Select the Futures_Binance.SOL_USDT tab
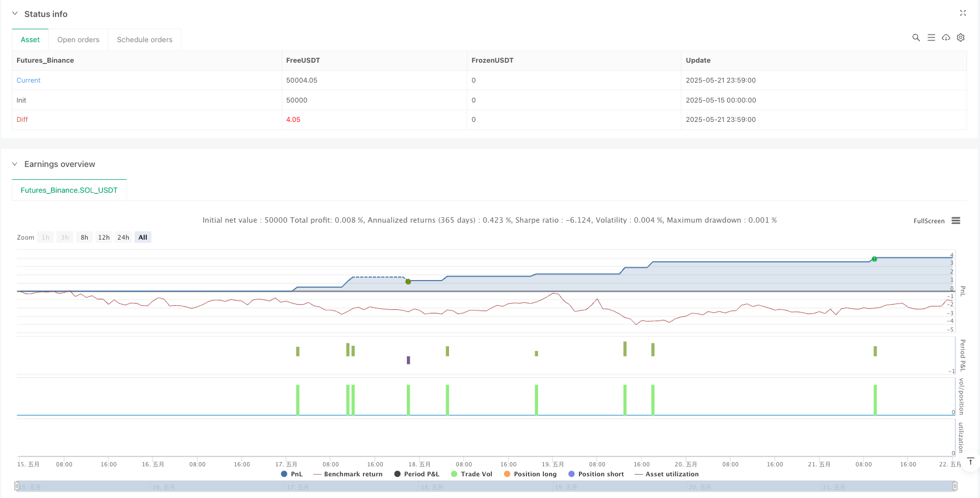The image size is (980, 498). [69, 190]
